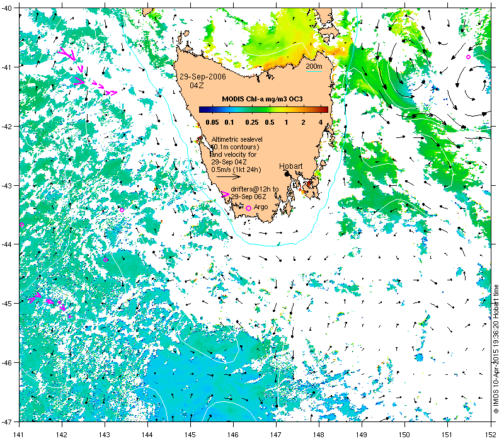Screen dimensions: 504x441
Task: Click the magenta drifter arrow beside 'drifters@12h to'
Action: pyautogui.click(x=225, y=194)
